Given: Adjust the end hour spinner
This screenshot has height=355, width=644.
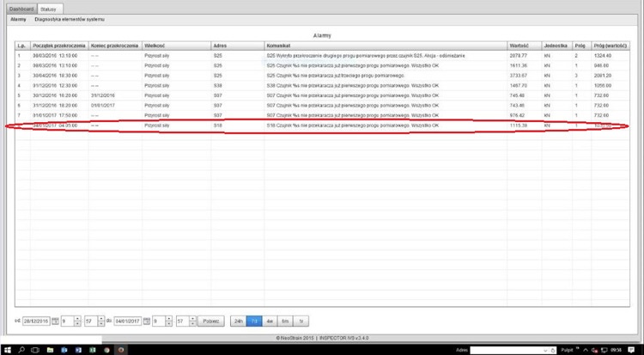Looking at the screenshot, I should coord(169,321).
